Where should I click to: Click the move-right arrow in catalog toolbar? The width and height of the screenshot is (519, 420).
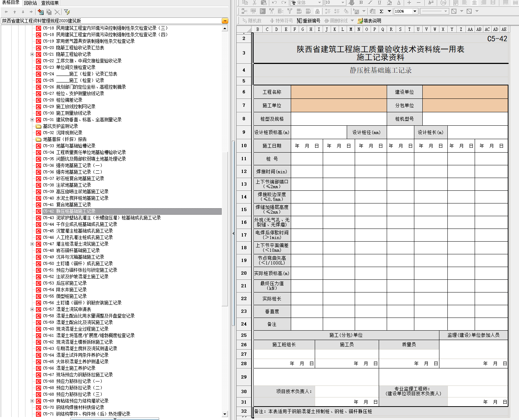[x=31, y=12]
